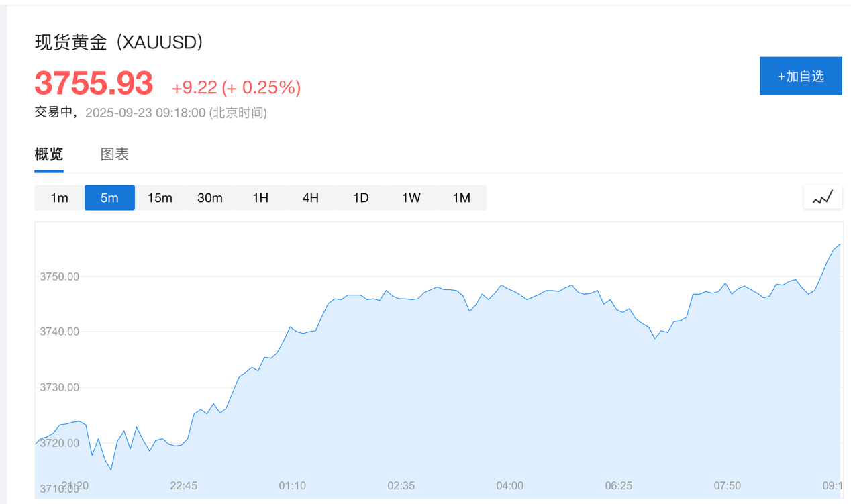Add XAUUSD to watchlist with +加自选
851x504 pixels.
pos(800,76)
